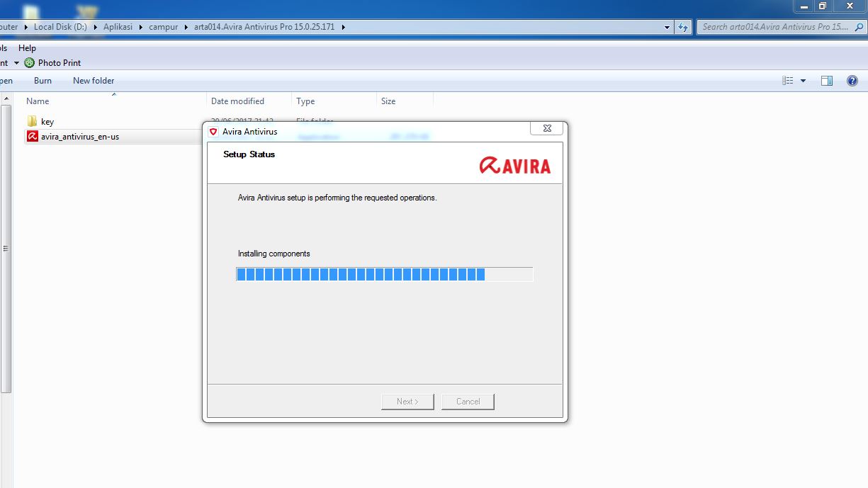This screenshot has width=868, height=488.
Task: Click New folder in the toolbar
Action: (x=94, y=81)
